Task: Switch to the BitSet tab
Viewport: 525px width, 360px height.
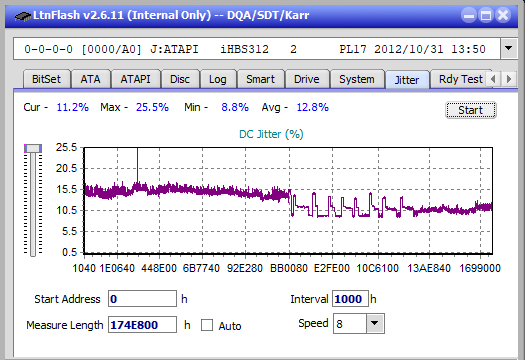Action: click(47, 79)
